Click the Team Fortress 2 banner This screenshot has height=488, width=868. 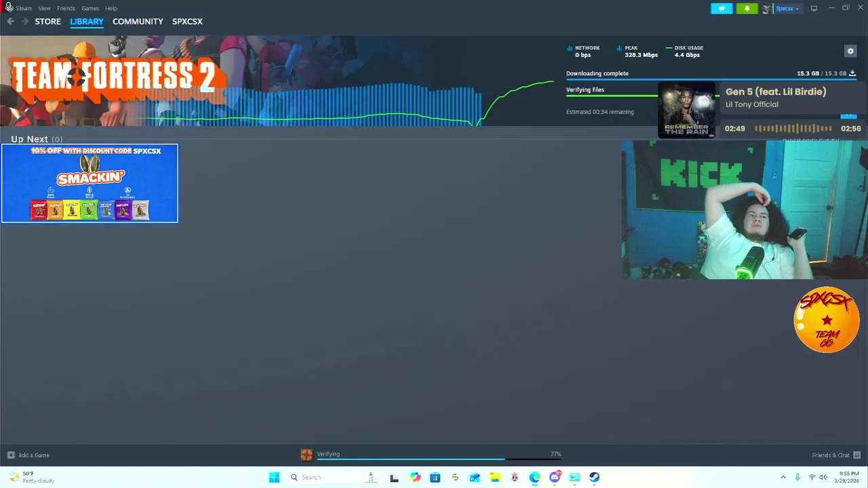[113, 80]
